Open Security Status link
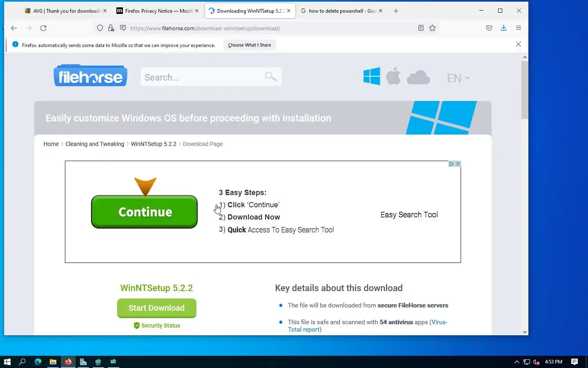 click(157, 325)
